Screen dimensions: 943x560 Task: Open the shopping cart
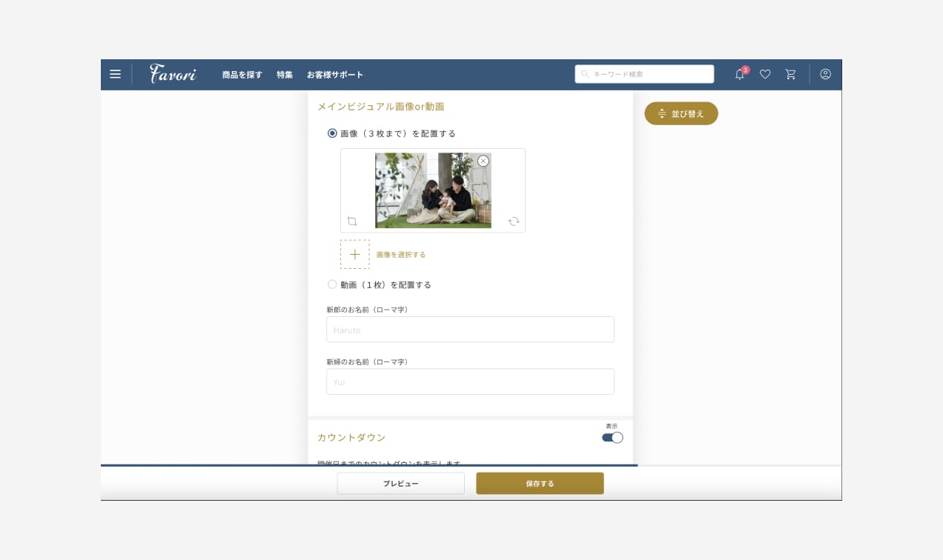[790, 74]
